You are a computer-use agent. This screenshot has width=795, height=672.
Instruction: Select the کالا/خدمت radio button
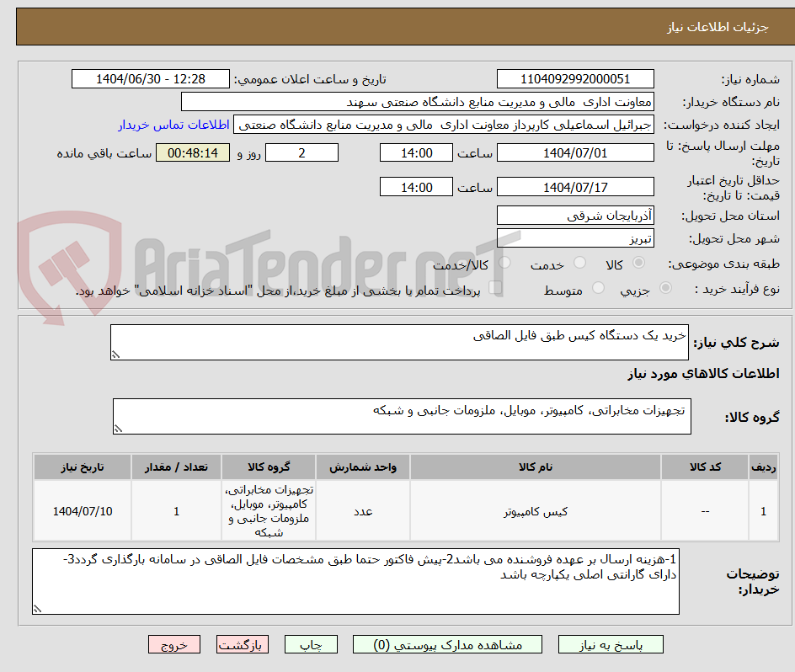[x=504, y=263]
